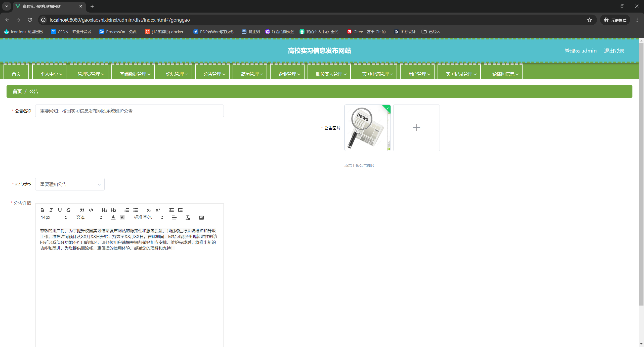Toggle underline formatting in editor
The height and width of the screenshot is (347, 644).
[x=60, y=210]
